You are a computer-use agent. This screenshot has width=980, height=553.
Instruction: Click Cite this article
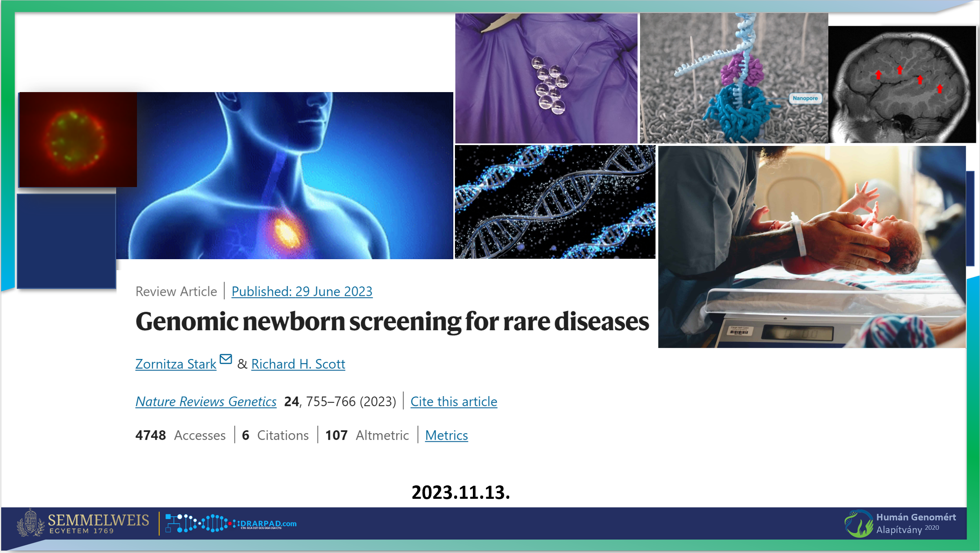[453, 402]
